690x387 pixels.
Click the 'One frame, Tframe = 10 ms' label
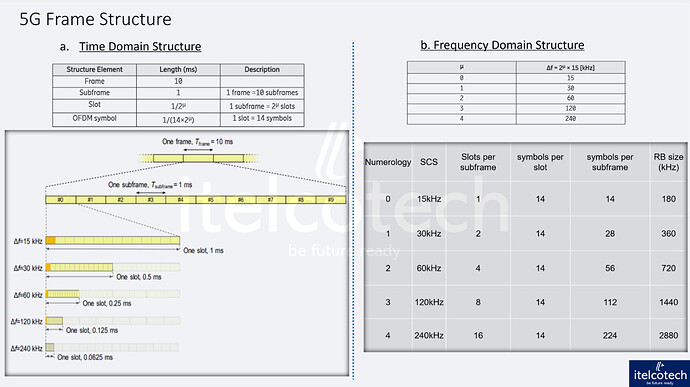pos(198,142)
